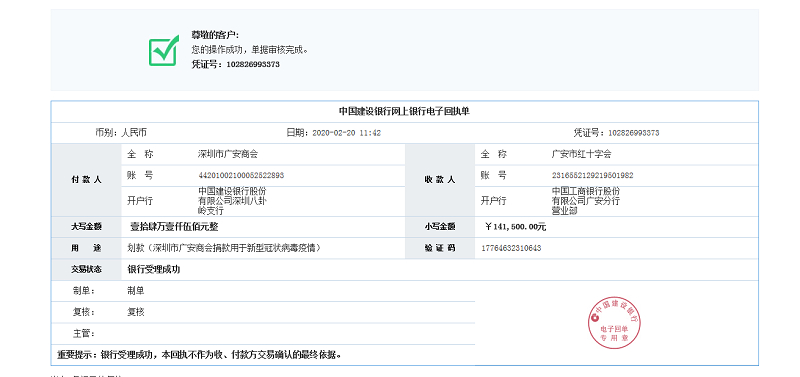The width and height of the screenshot is (800, 377).
Task: Click the payee bank 中国工商银行 广安分行 text
Action: [x=586, y=200]
